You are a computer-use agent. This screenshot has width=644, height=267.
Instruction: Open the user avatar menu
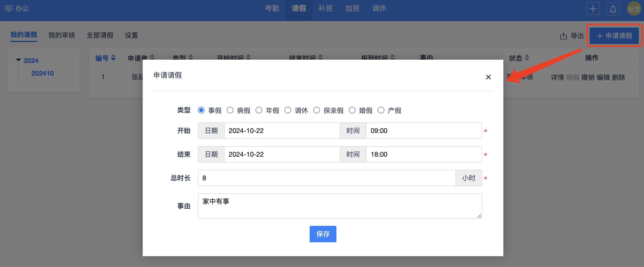tap(633, 9)
